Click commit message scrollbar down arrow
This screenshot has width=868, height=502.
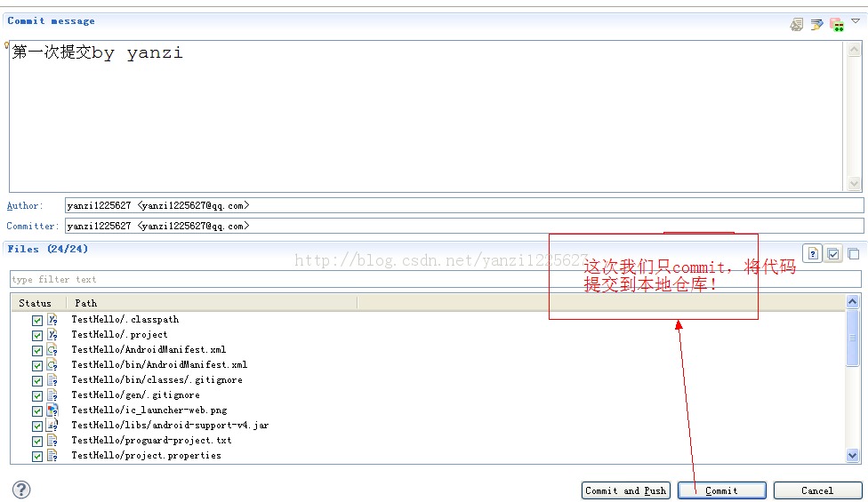854,184
